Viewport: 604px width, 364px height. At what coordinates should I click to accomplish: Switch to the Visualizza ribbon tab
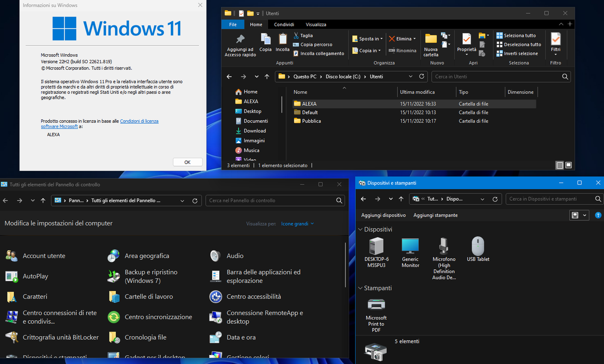[x=316, y=25]
